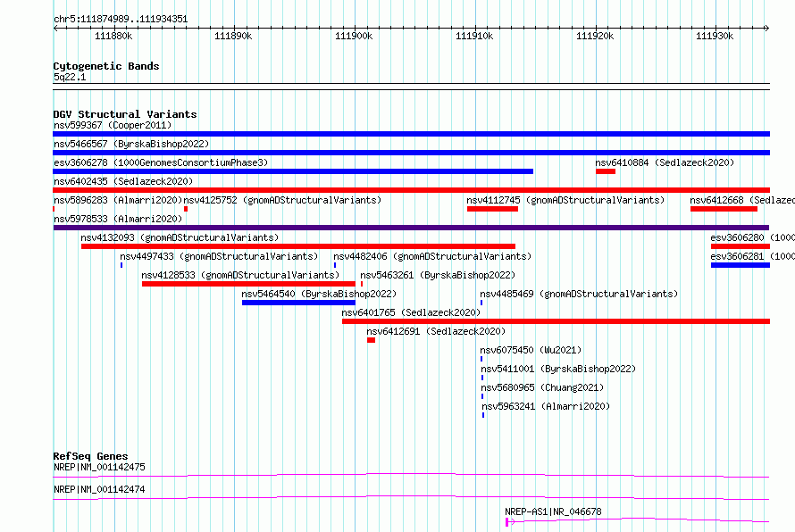Select the red bar under nsv4128533
795x532 pixels.
click(248, 284)
